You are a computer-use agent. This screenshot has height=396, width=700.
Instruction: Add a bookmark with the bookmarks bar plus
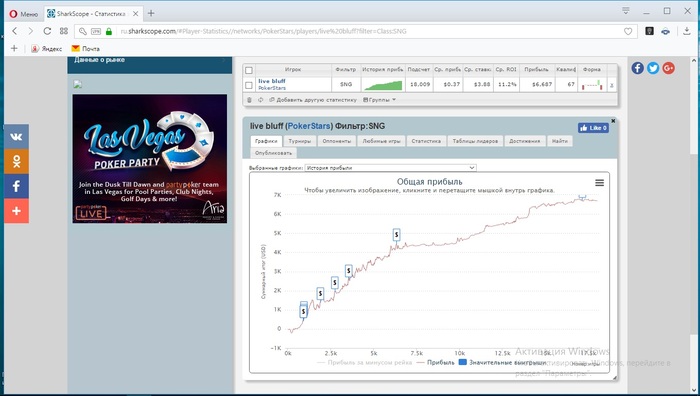click(14, 48)
